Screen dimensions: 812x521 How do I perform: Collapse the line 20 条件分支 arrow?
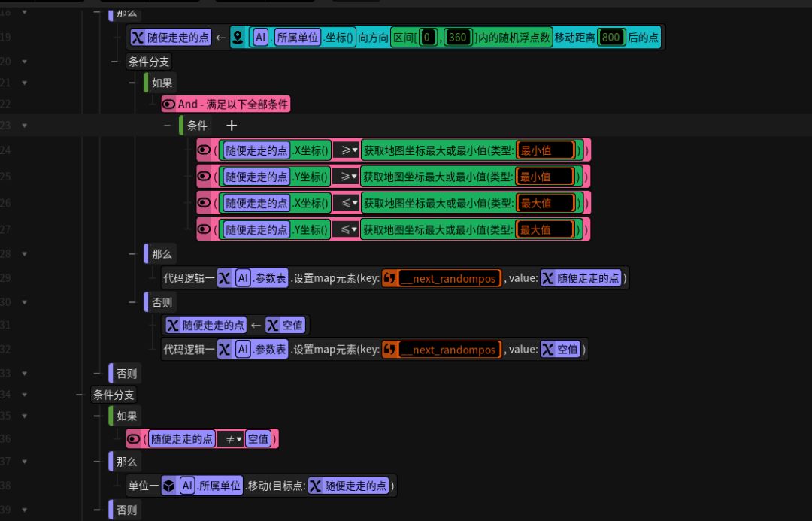pyautogui.click(x=24, y=62)
